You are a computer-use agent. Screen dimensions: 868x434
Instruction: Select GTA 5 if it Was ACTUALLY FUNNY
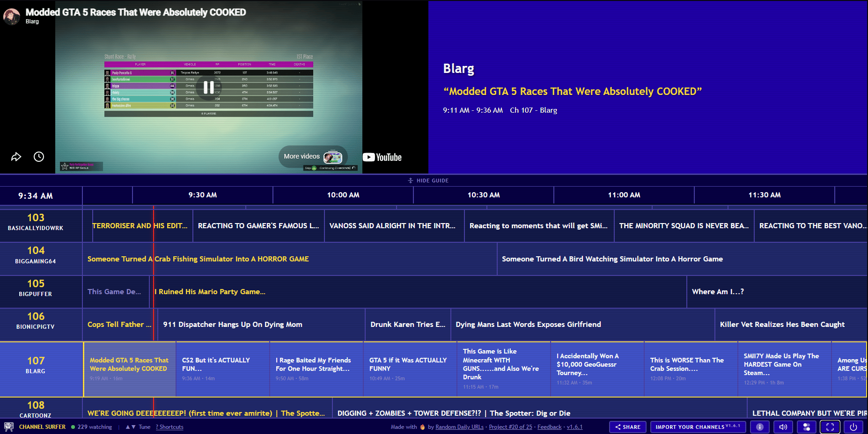pos(411,369)
